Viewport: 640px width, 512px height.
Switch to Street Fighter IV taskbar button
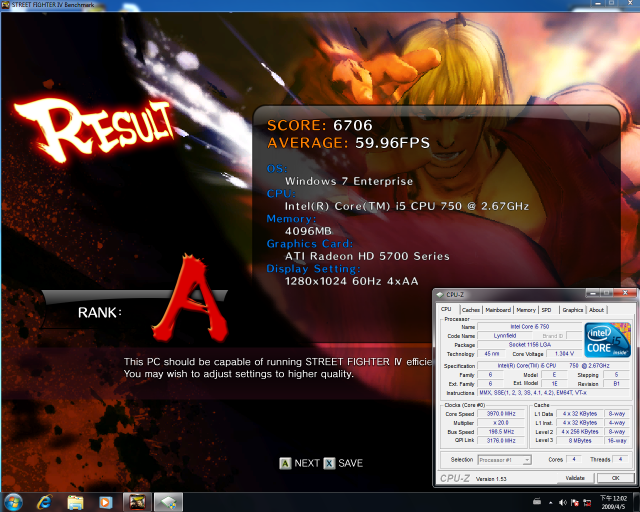138,502
